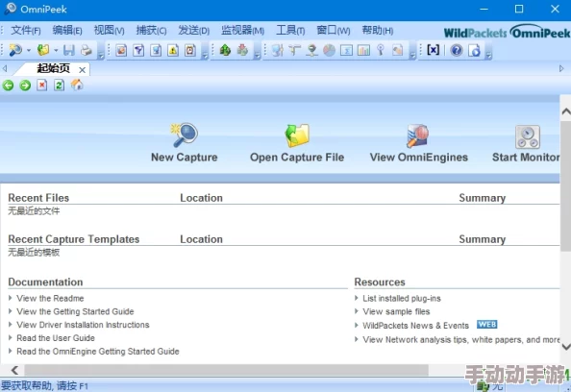Click the horizontal scrollbar left arrow
The height and width of the screenshot is (392, 571).
coord(14,371)
